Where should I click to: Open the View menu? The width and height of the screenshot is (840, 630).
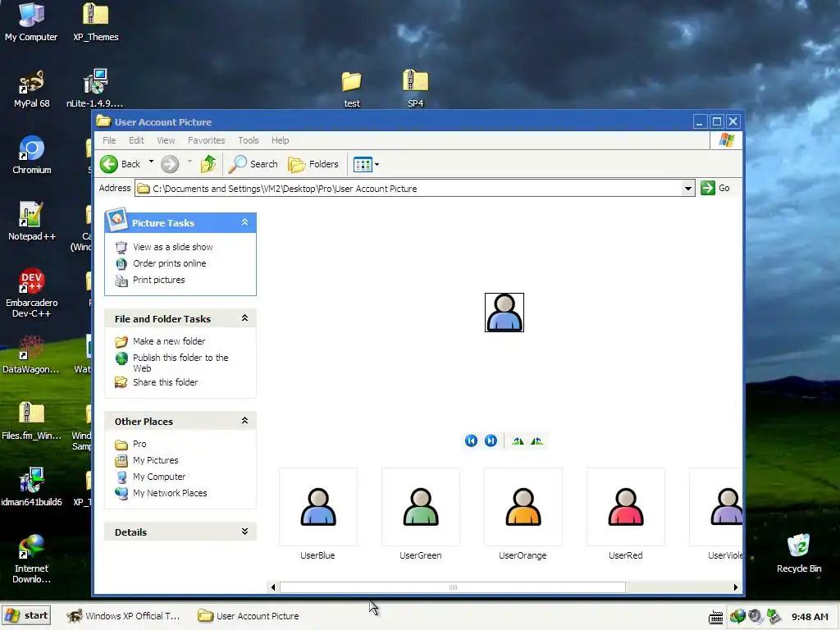tap(166, 140)
